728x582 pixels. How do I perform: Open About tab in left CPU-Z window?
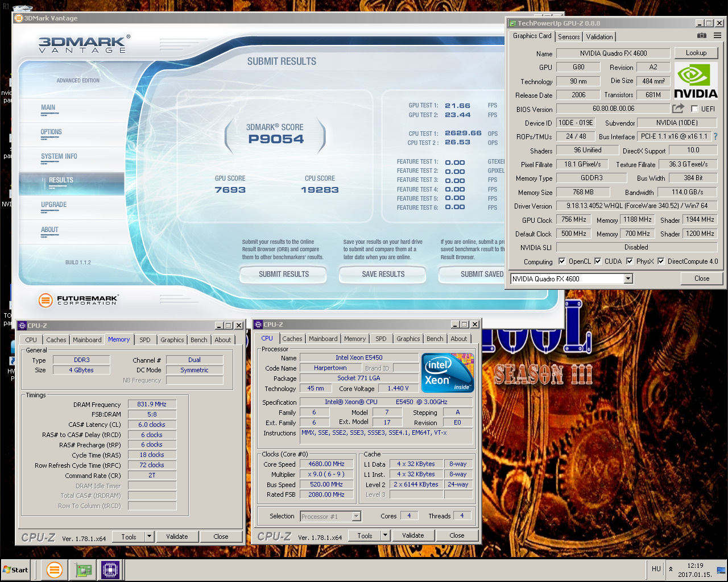(x=223, y=340)
